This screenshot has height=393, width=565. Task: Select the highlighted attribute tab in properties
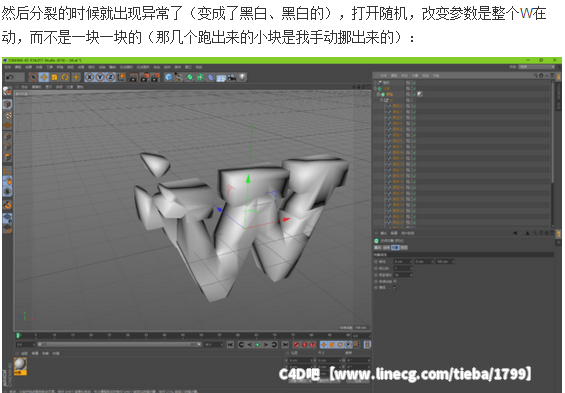(x=395, y=247)
